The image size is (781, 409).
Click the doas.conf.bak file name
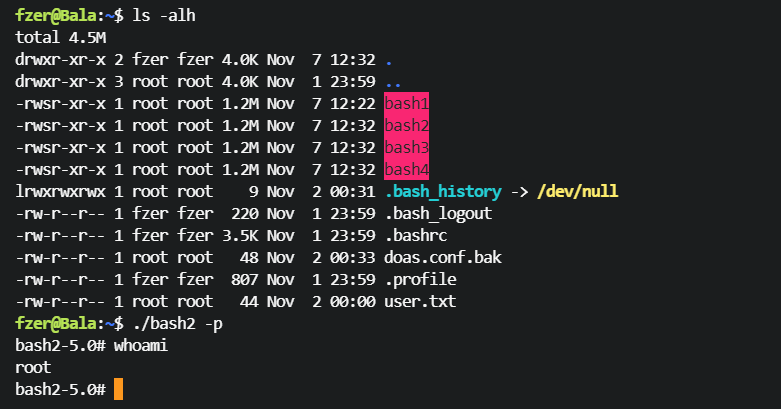coord(443,257)
